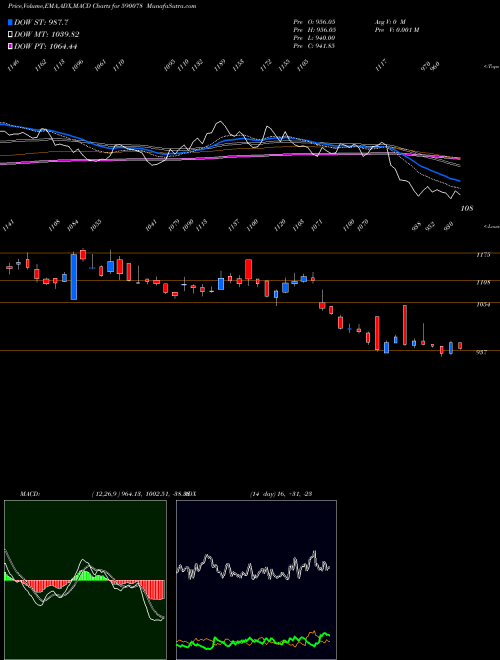Click the 'Pre C: 941.85' value
The height and width of the screenshot is (660, 500).
(x=314, y=46)
